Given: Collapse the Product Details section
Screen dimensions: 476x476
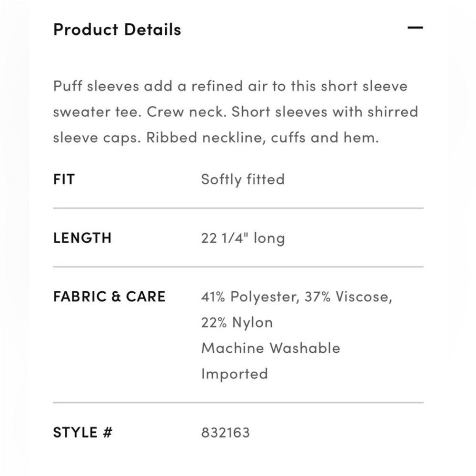Looking at the screenshot, I should [x=415, y=28].
